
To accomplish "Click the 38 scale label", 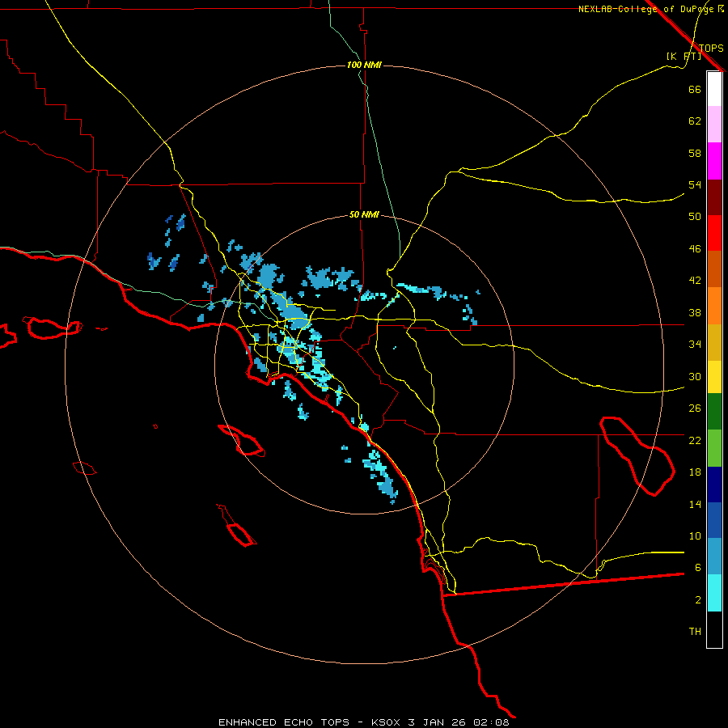I will [695, 312].
